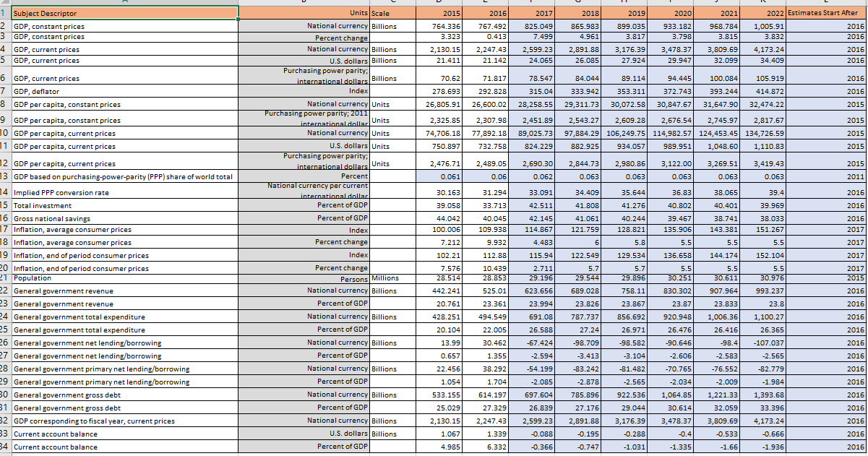Select the cell containing 1,006.36

pos(718,317)
